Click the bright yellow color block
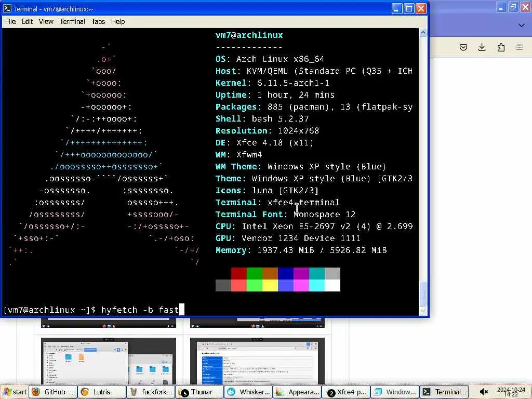 270,285
